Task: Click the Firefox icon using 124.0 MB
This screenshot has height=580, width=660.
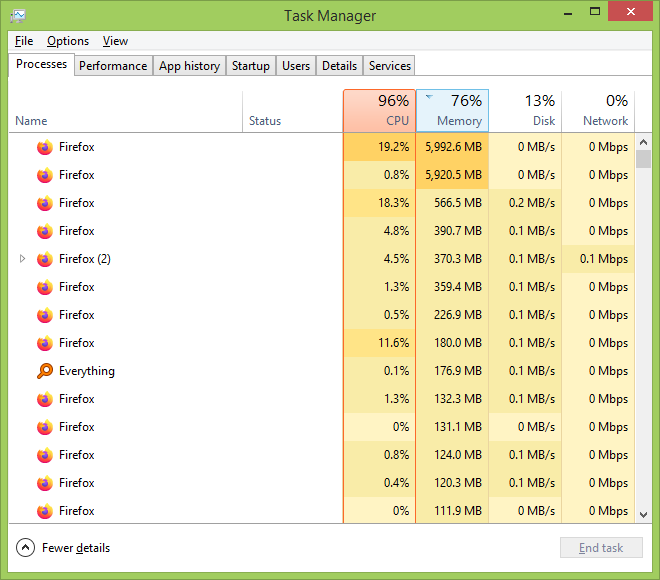Action: [45, 455]
